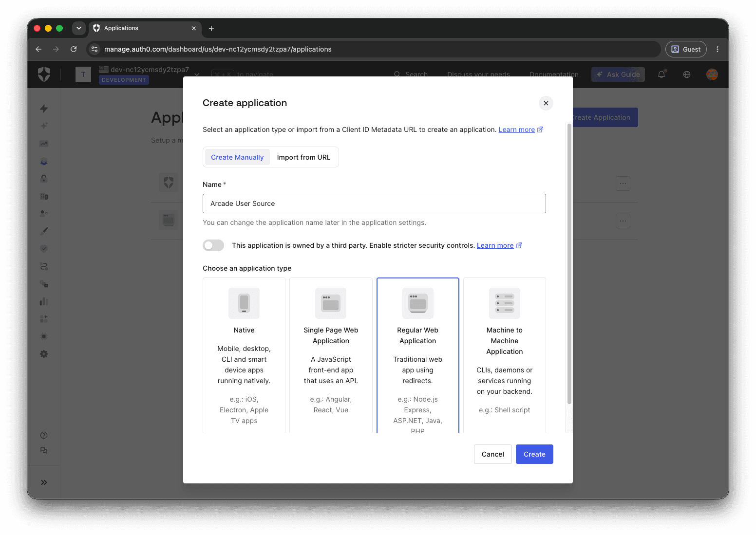Image resolution: width=756 pixels, height=535 pixels.
Task: Open Getting Started lightning sidebar icon
Action: click(x=44, y=109)
